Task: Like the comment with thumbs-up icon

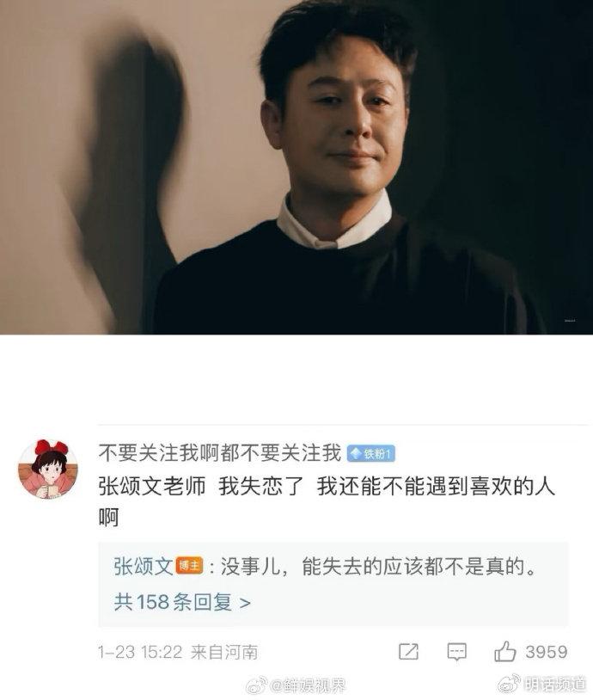Action: coord(505,651)
